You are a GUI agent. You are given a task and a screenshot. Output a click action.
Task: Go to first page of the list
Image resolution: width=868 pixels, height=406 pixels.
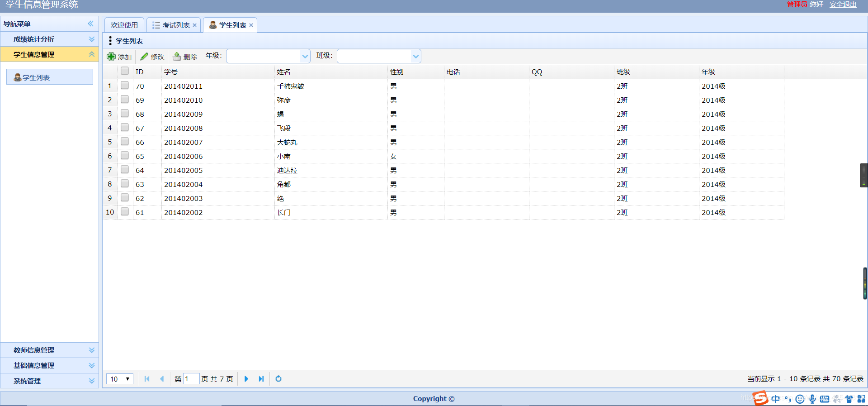tap(147, 379)
